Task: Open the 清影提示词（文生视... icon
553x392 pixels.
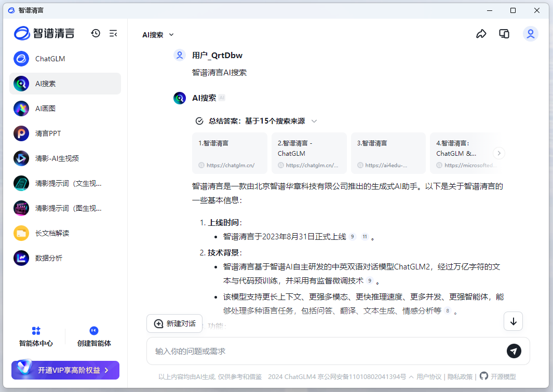Action: (x=21, y=183)
